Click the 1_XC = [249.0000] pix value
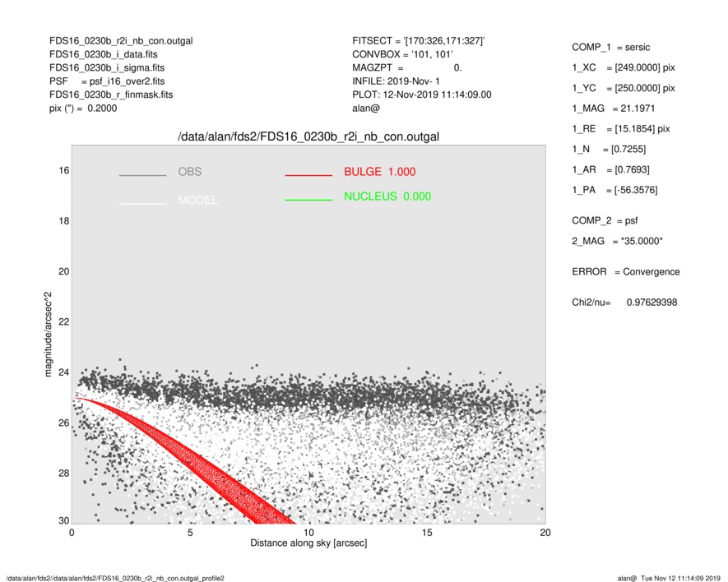The image size is (728, 582). coord(623,67)
